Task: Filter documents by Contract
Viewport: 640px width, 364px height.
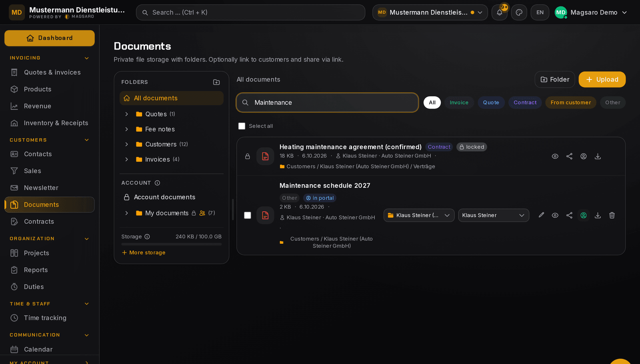Action: click(525, 103)
